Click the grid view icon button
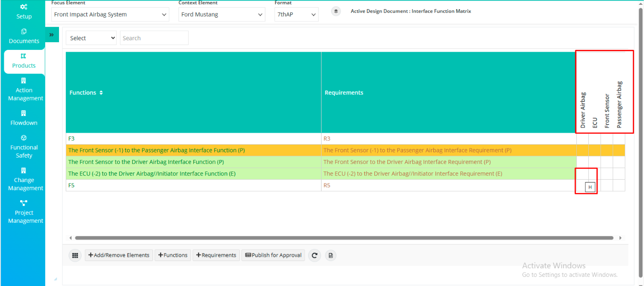This screenshot has height=286, width=644. [x=75, y=255]
